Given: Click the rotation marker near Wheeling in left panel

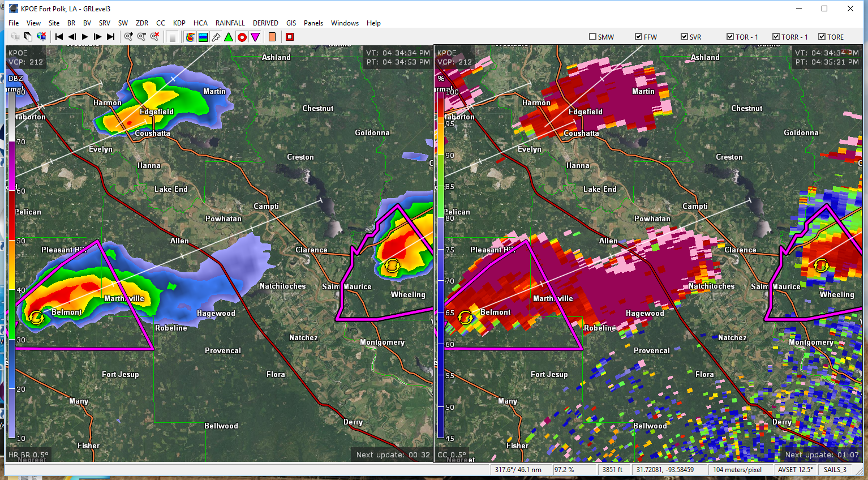Looking at the screenshot, I should tap(392, 265).
